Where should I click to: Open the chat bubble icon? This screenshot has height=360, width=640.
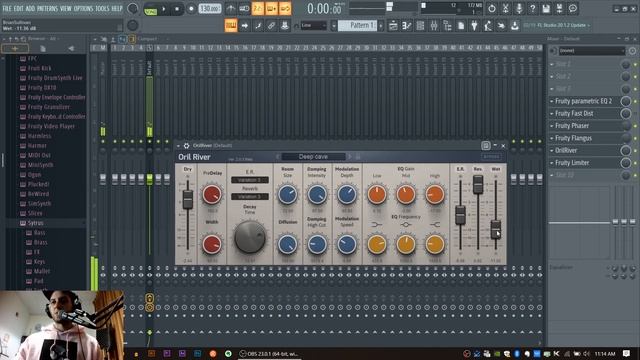point(573,8)
